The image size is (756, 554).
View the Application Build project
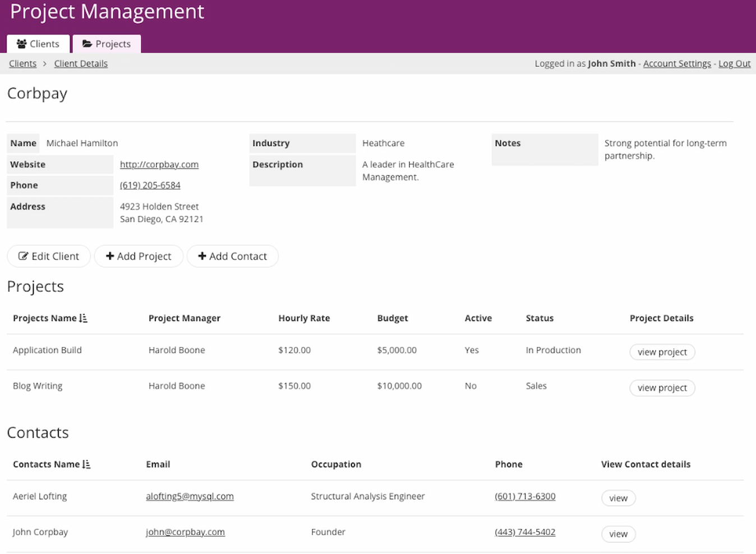click(662, 352)
